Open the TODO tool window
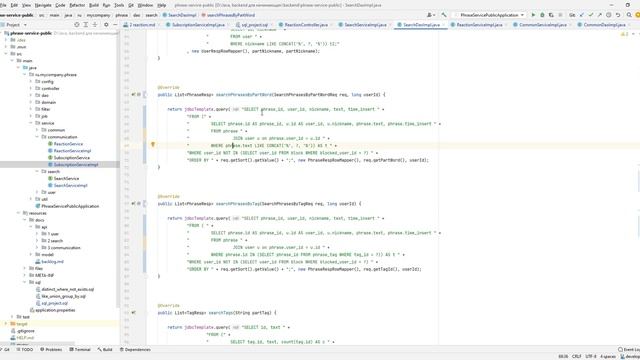 tap(25, 349)
